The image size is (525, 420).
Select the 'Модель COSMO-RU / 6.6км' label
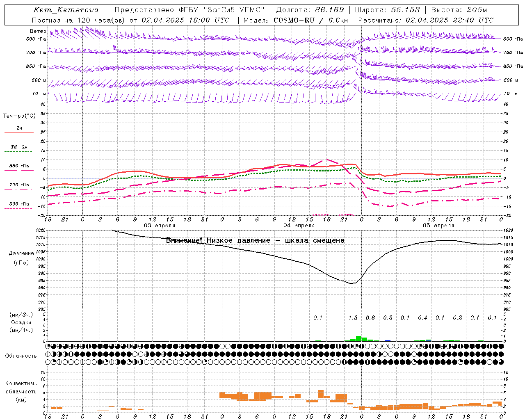click(x=295, y=20)
